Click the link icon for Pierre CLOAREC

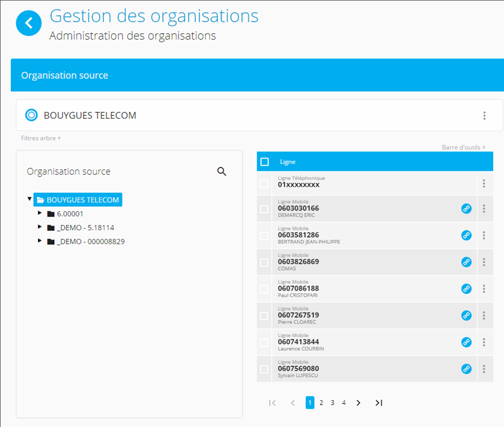467,315
